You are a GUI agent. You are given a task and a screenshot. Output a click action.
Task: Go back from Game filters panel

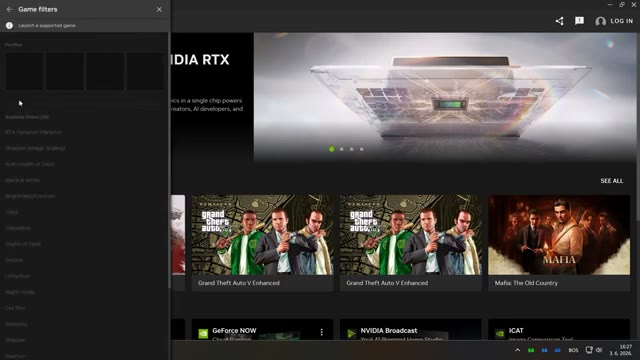[9, 9]
